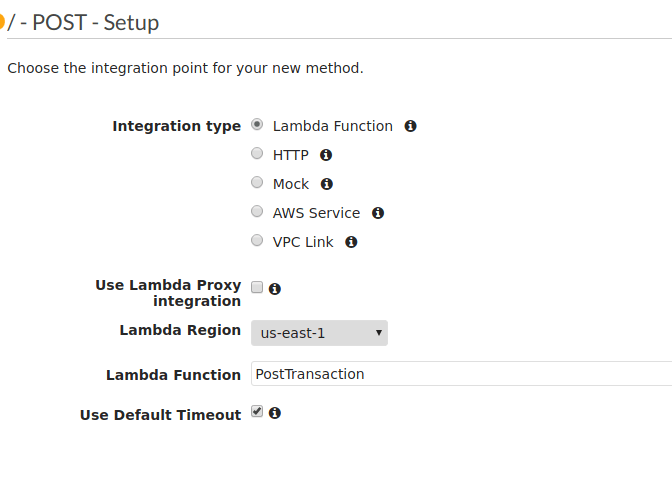Screen dimensions: 672x492
Task: Click info icon next to Lambda Function option
Action: click(411, 126)
